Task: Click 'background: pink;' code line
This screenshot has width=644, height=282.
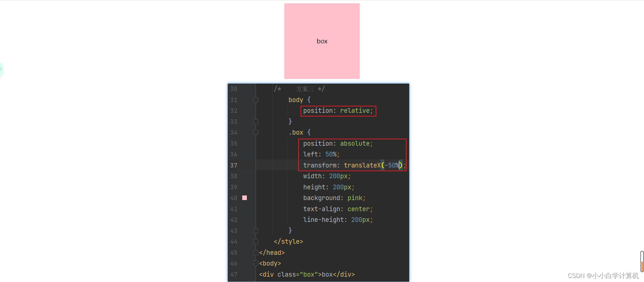Action: click(334, 198)
